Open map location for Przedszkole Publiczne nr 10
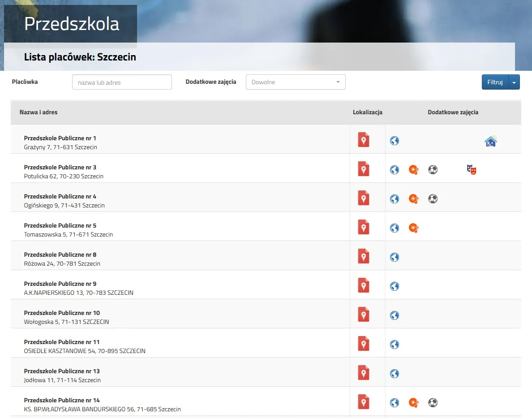 click(363, 315)
